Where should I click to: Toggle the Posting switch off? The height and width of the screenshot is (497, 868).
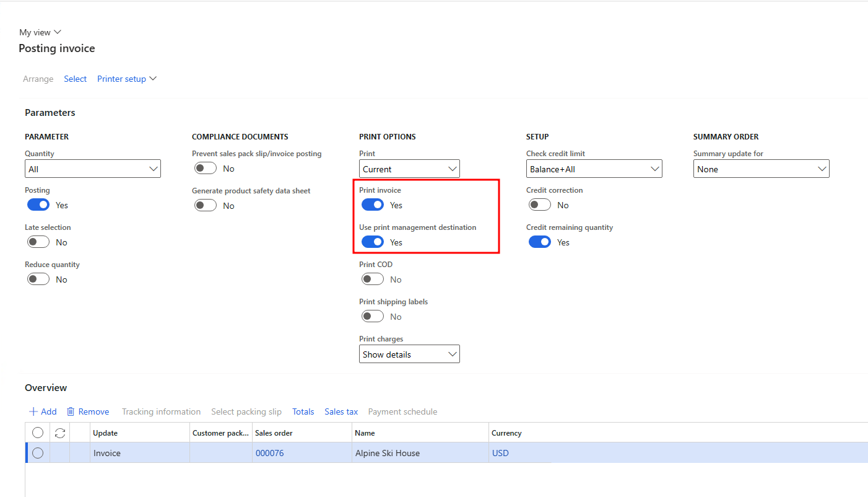(x=38, y=205)
